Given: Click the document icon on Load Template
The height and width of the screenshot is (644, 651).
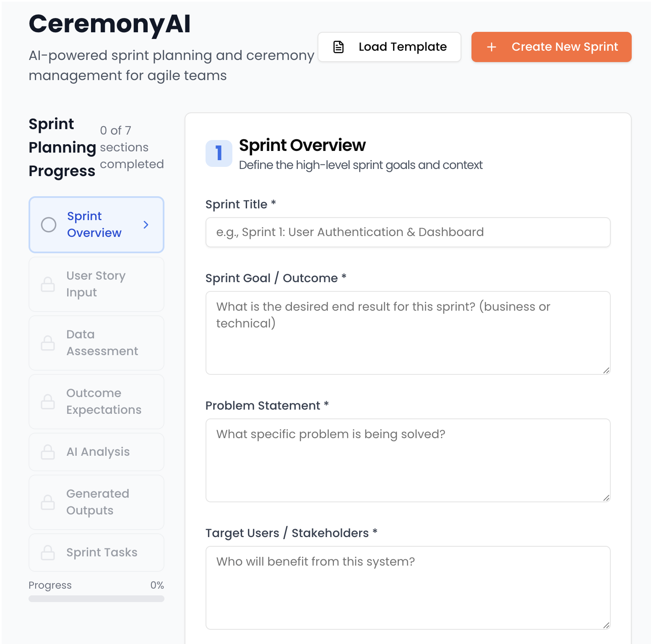Looking at the screenshot, I should 338,47.
